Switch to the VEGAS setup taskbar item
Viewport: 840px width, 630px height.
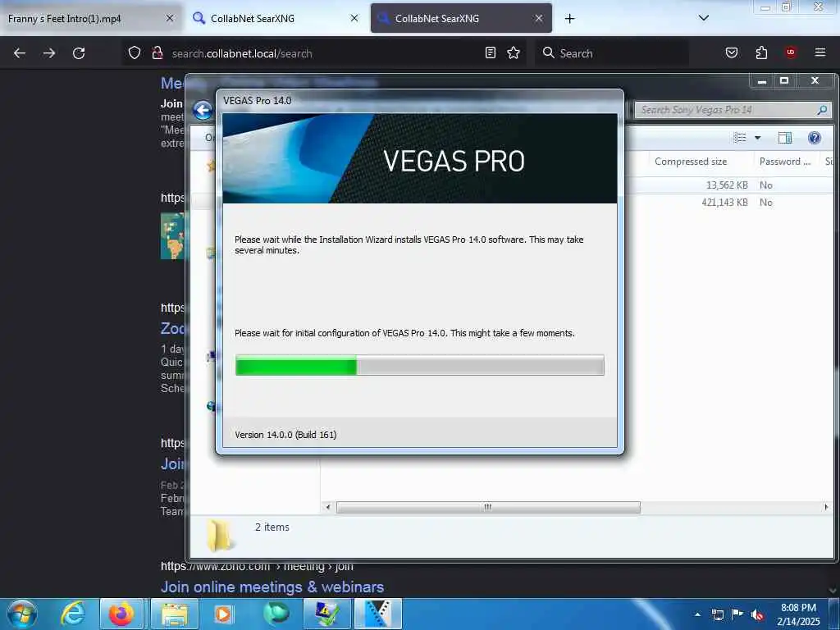point(377,614)
